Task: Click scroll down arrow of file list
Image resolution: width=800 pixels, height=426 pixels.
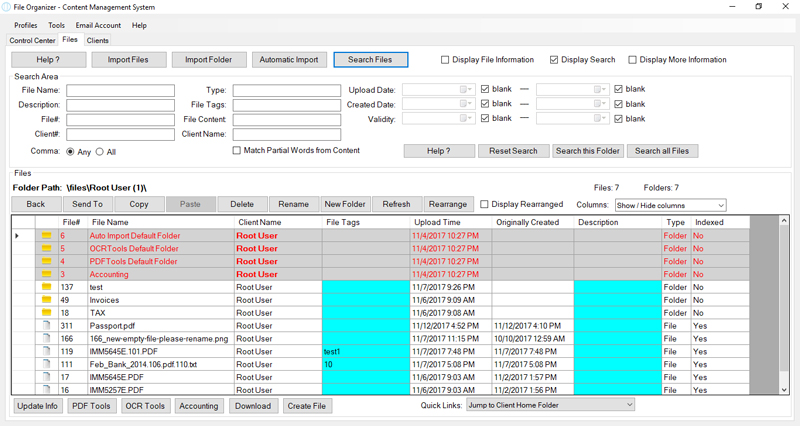Action: 784,390
